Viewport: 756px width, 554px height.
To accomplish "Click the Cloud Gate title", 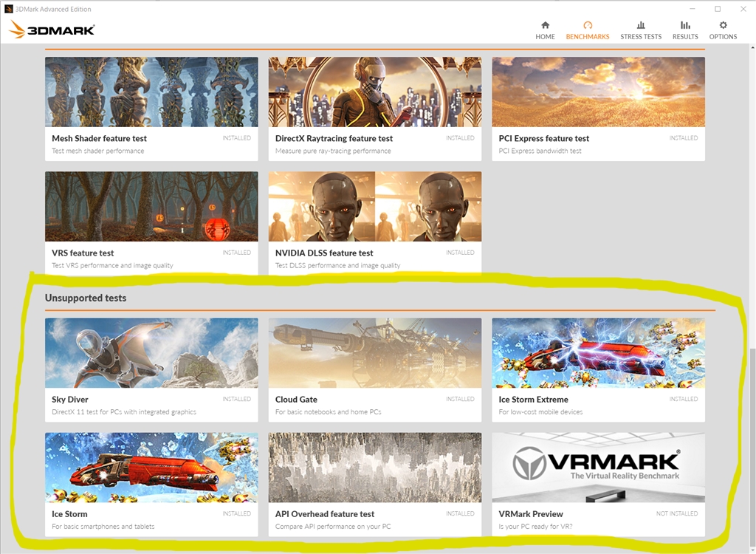I will pyautogui.click(x=296, y=400).
